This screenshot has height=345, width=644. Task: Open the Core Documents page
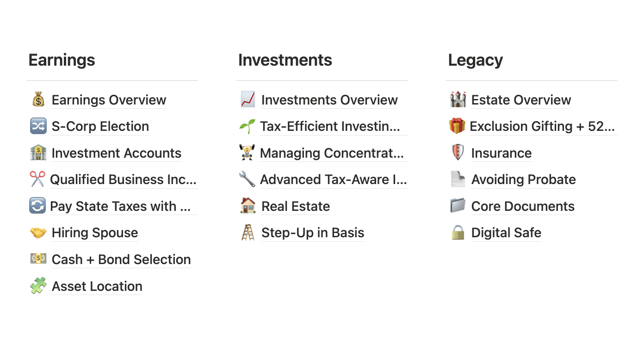(523, 206)
